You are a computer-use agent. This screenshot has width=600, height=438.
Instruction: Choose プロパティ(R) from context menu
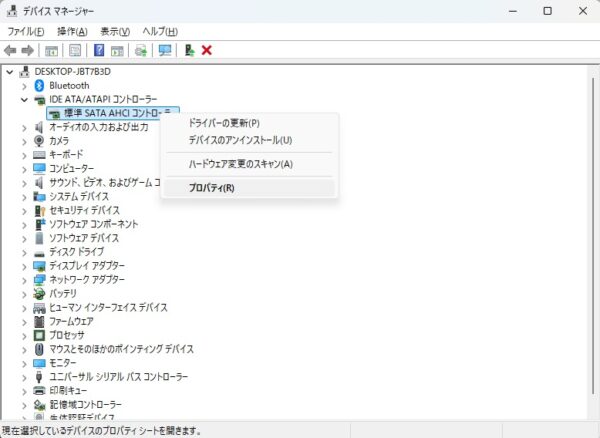click(x=250, y=188)
